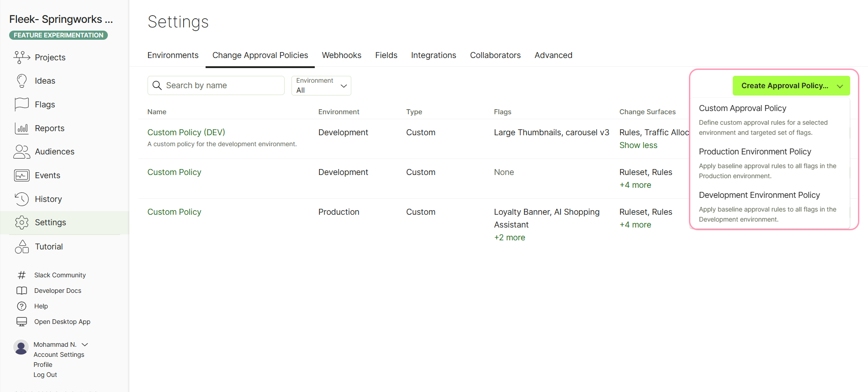
Task: Expand the Environment filter dropdown
Action: click(x=321, y=85)
